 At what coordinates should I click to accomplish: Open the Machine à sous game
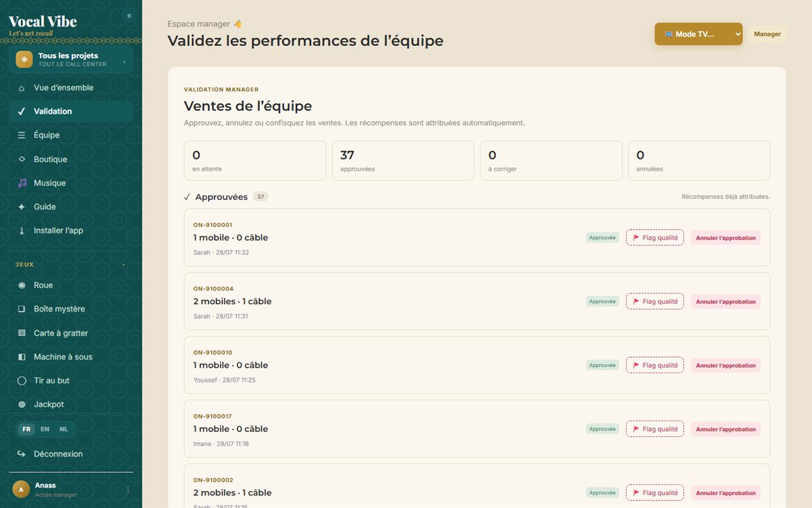pos(71,357)
